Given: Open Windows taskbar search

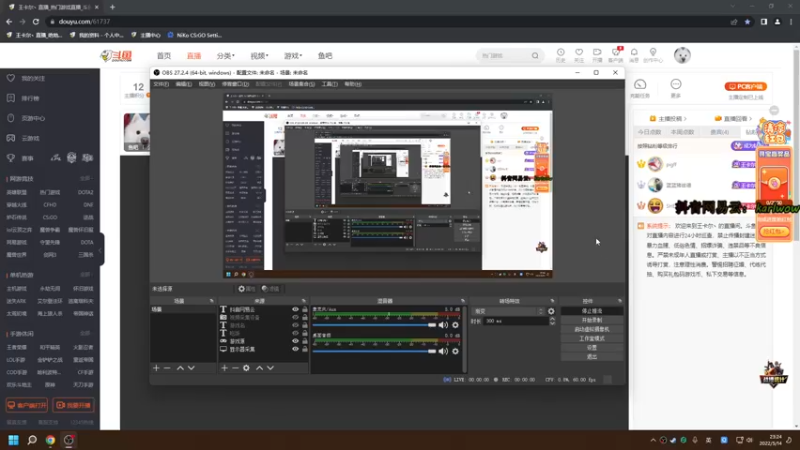Looking at the screenshot, I should point(32,440).
